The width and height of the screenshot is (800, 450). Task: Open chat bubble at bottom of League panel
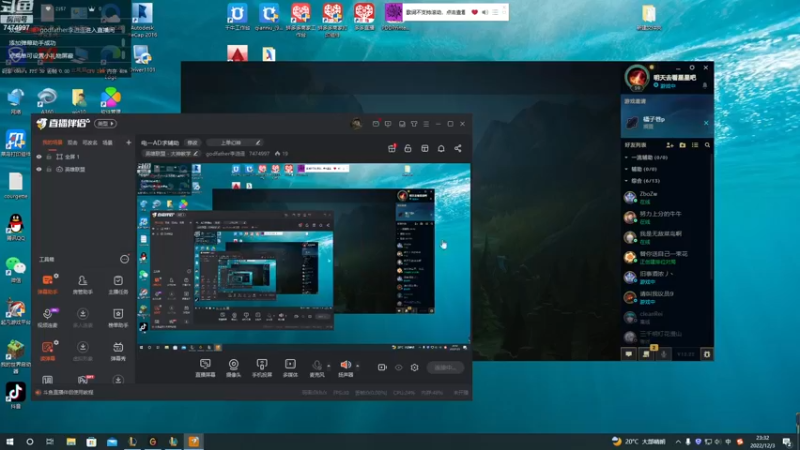click(629, 354)
